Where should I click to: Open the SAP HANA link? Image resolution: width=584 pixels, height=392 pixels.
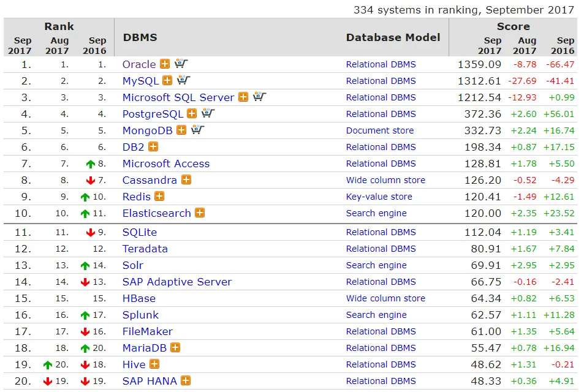coord(150,381)
